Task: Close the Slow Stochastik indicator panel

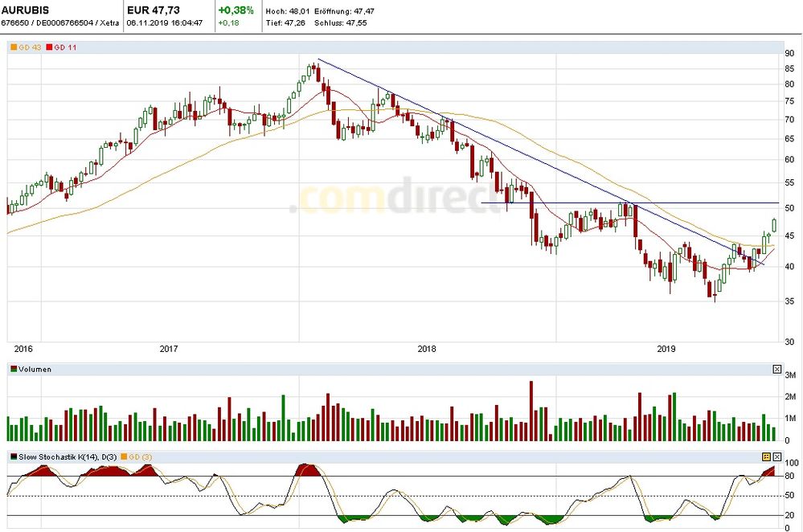Action: pyautogui.click(x=776, y=456)
